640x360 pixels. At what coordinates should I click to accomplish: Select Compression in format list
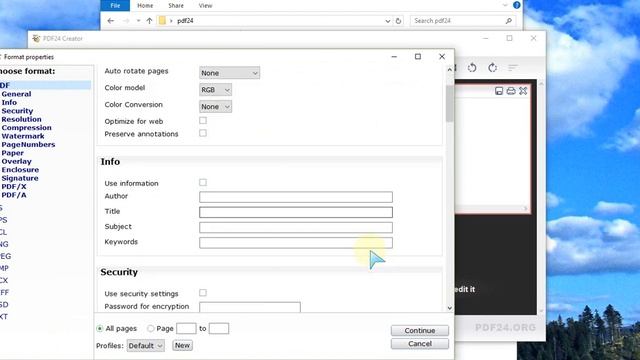coord(27,128)
